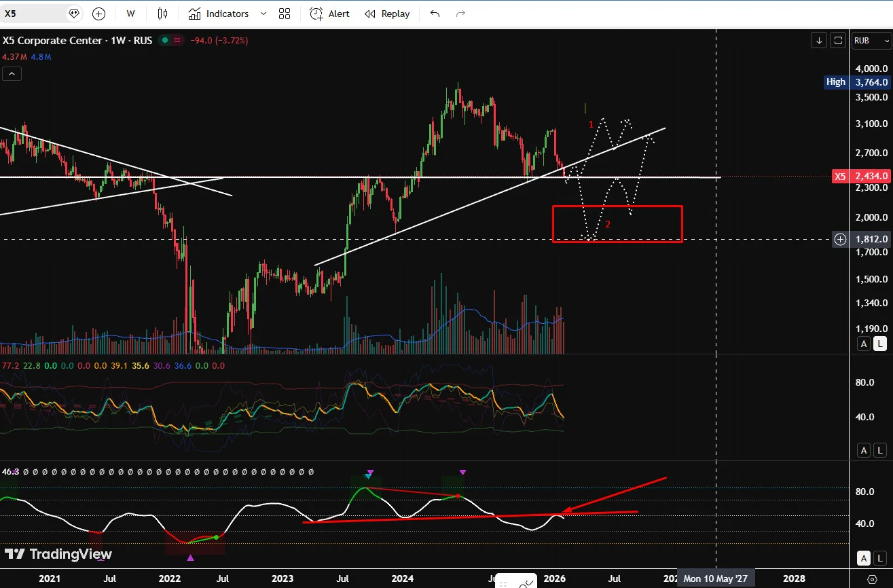893x588 pixels.
Task: Click the 2028 label on time axis
Action: 795,578
